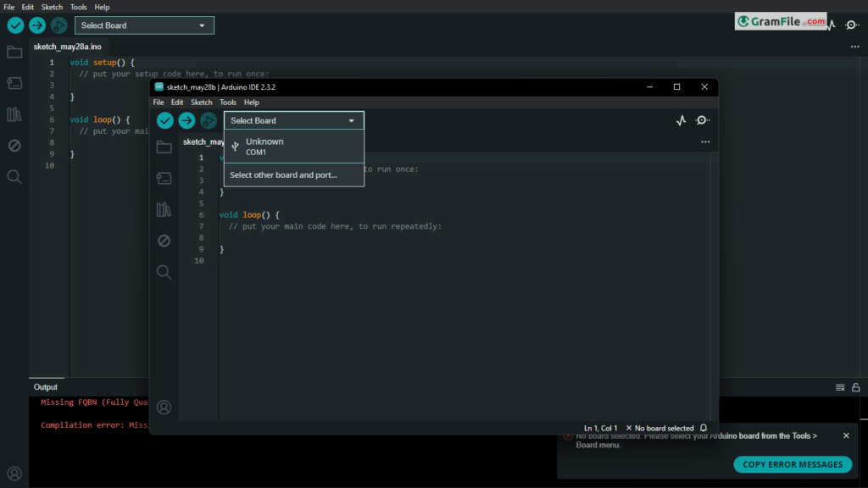Click No board selected status text
The image size is (868, 488).
(659, 428)
